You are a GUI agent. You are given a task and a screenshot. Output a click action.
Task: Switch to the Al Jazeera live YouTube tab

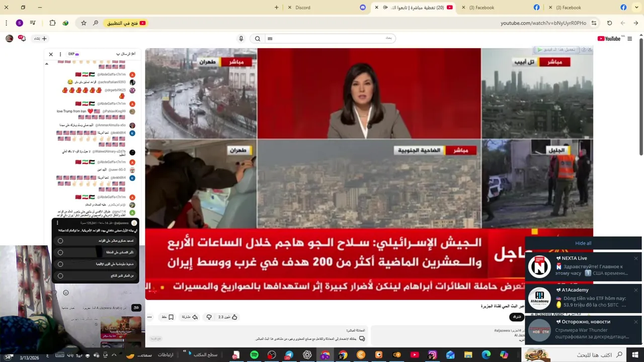click(413, 8)
